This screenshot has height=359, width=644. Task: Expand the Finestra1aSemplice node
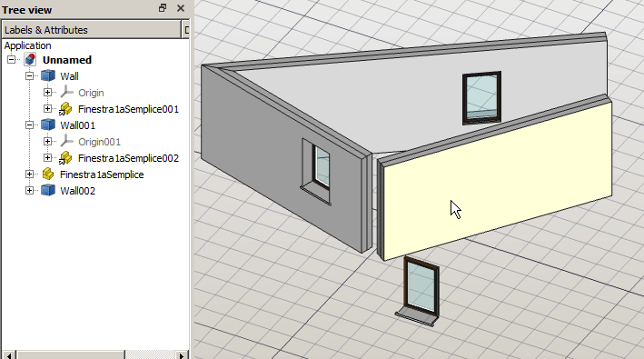[x=30, y=175]
